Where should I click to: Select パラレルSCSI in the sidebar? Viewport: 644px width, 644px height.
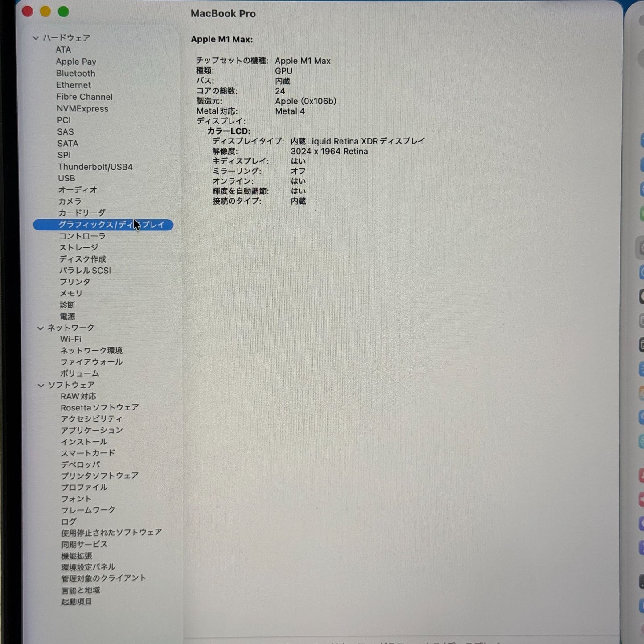(85, 271)
